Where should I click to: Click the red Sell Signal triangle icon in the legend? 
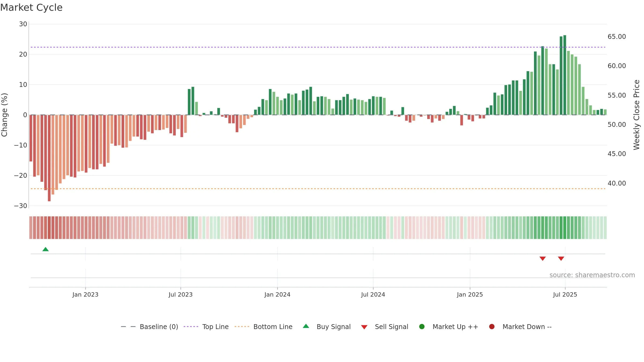364,327
